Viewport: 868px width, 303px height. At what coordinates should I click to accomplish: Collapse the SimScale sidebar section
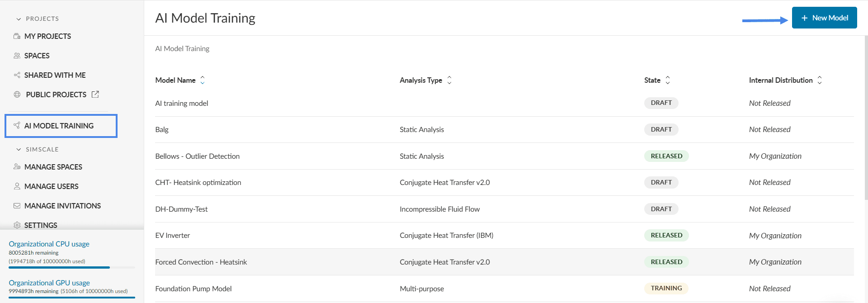coord(19,150)
